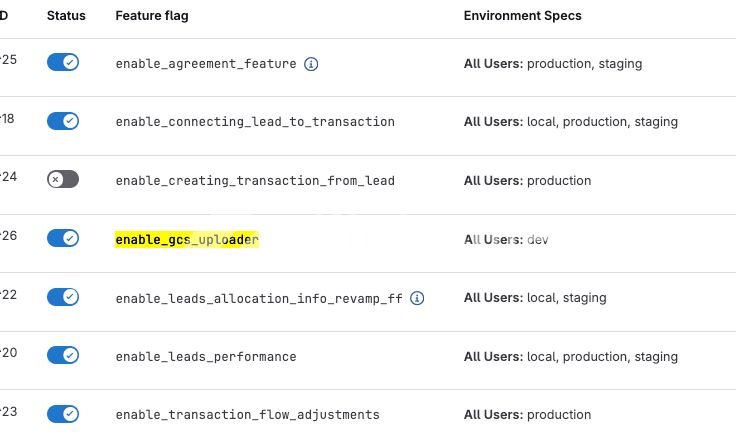Open the highlighted enable_gcs_uploader flag
This screenshot has width=736, height=445.
tap(187, 240)
